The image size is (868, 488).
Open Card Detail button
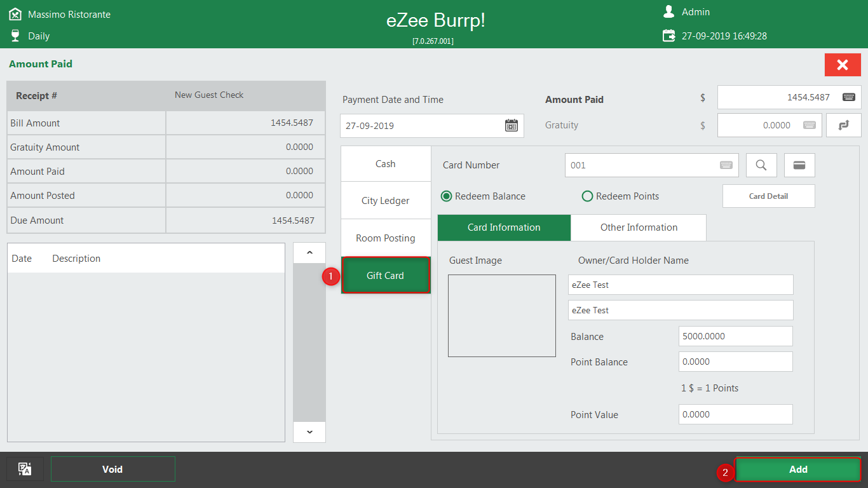click(768, 196)
